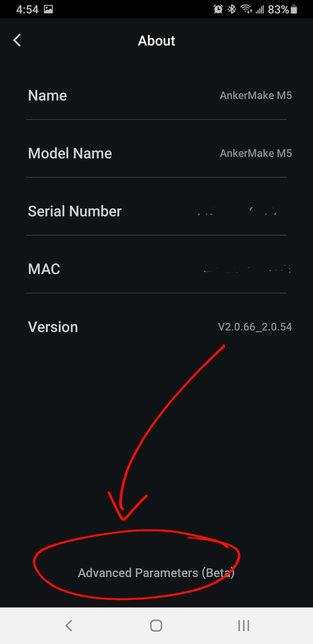Tap the Bluetooth status icon

click(x=232, y=10)
